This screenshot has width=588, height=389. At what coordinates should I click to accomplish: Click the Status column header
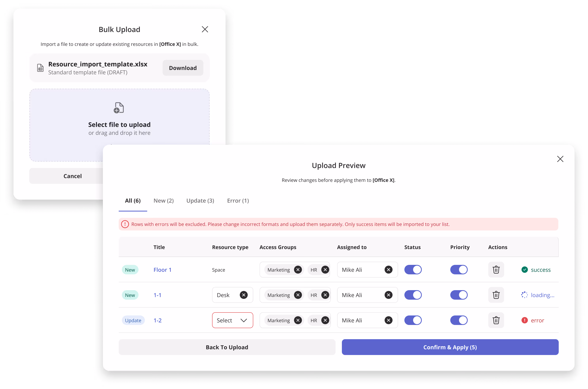(412, 247)
